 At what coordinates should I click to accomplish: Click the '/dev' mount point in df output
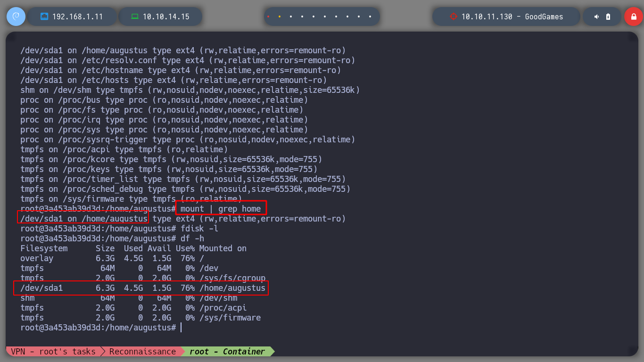pos(209,268)
